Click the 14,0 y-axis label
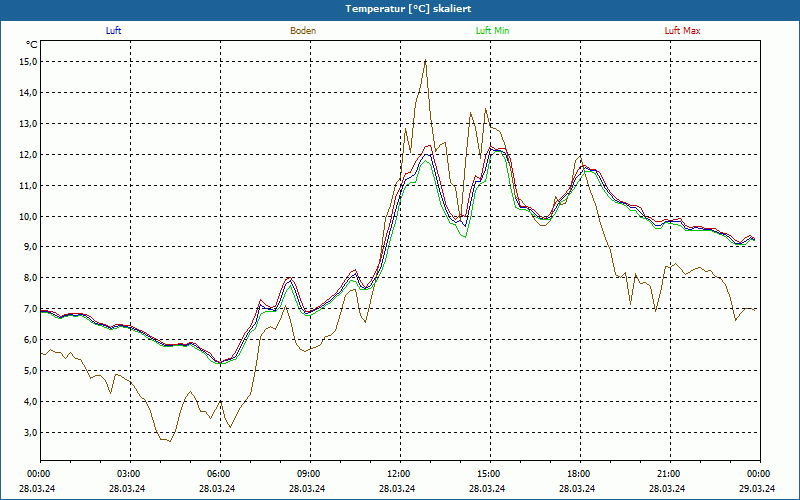Screen dimensions: 800x500 click(28, 93)
